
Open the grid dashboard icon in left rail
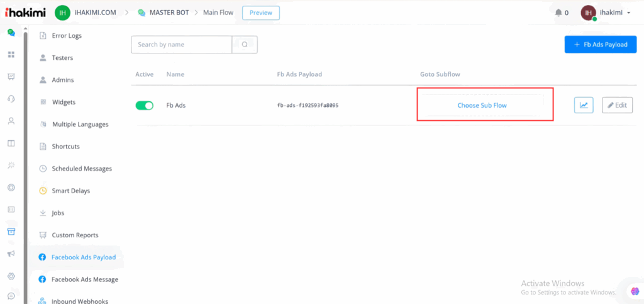point(11,55)
